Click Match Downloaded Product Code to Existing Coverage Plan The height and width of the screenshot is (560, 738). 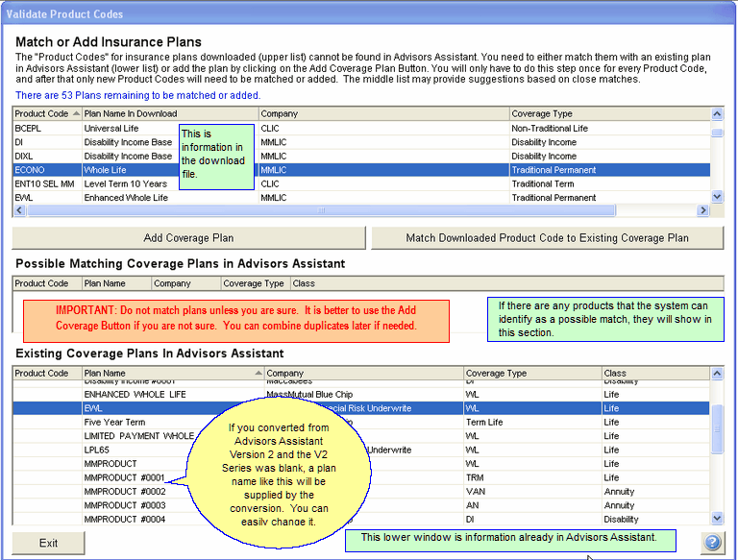[547, 238]
